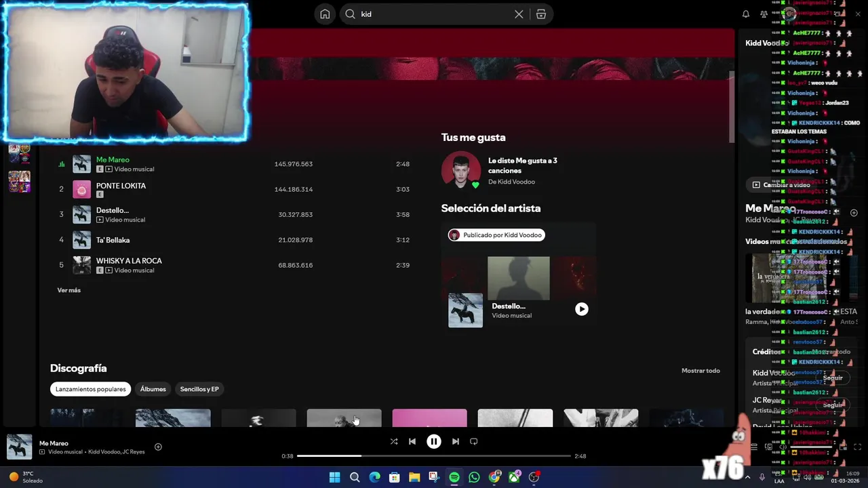Click the microphone tray icon
The image size is (868, 488).
(x=762, y=477)
